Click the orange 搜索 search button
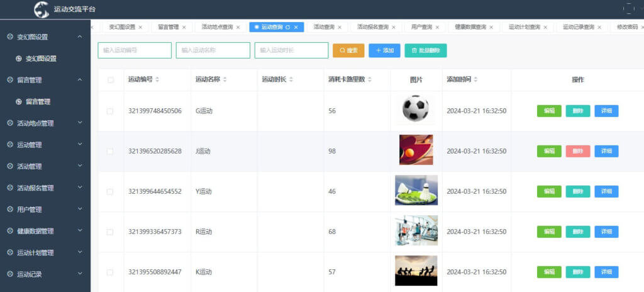The width and height of the screenshot is (644, 292). (x=348, y=50)
